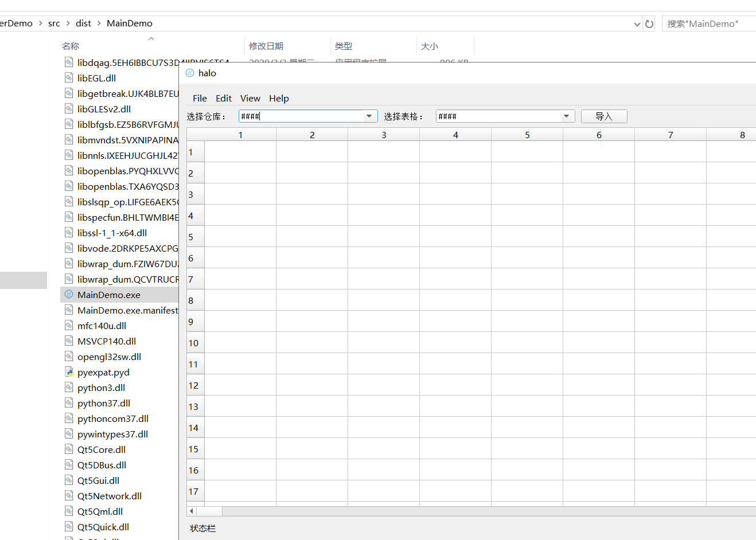The image size is (756, 540).
Task: Click the opengl32sw.dll file icon
Action: coord(69,357)
